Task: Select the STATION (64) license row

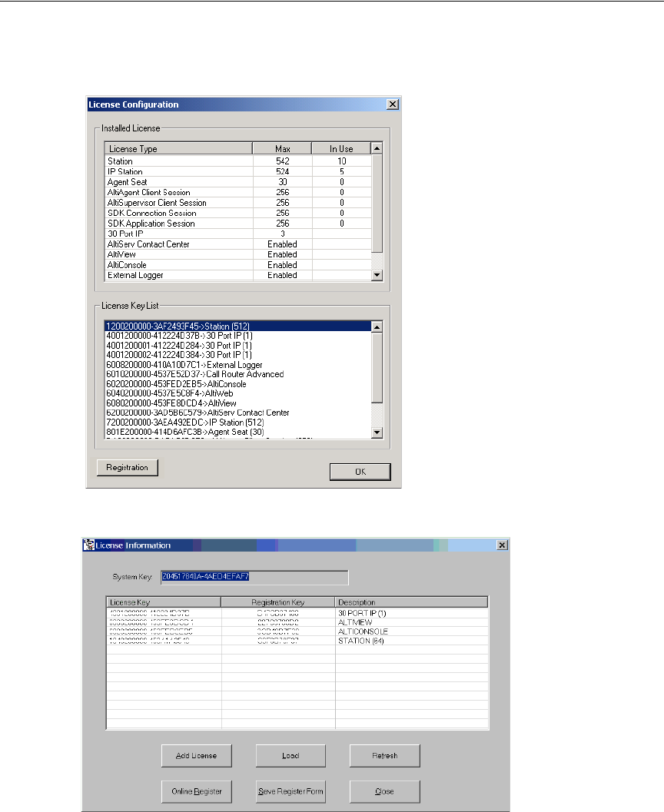Action: (297, 641)
